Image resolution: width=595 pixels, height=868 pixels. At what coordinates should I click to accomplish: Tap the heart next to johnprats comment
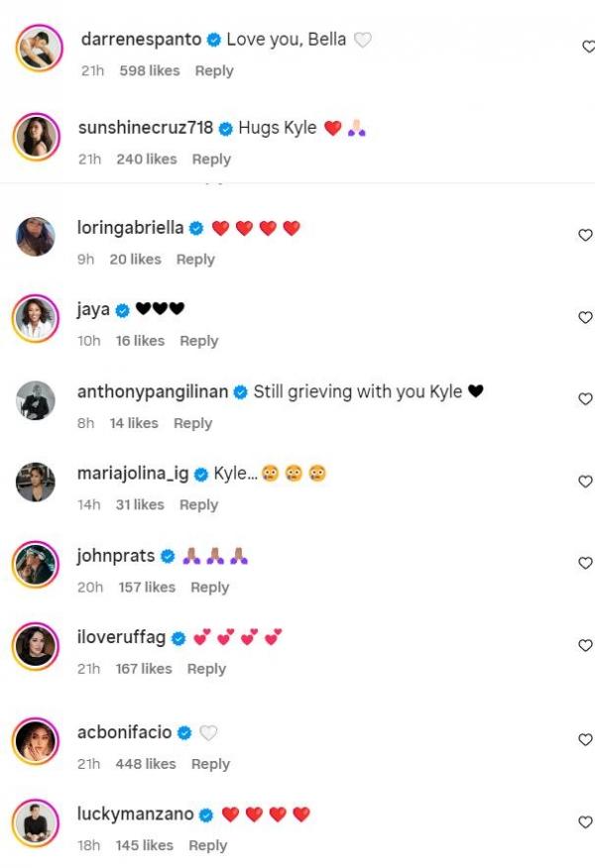585,563
